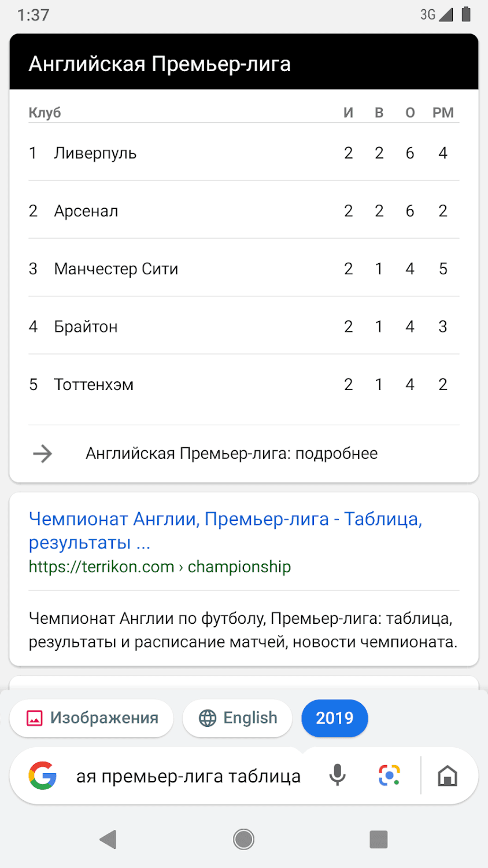Tap the Английская Премьер-лига header
488x868 pixels.
(x=160, y=64)
